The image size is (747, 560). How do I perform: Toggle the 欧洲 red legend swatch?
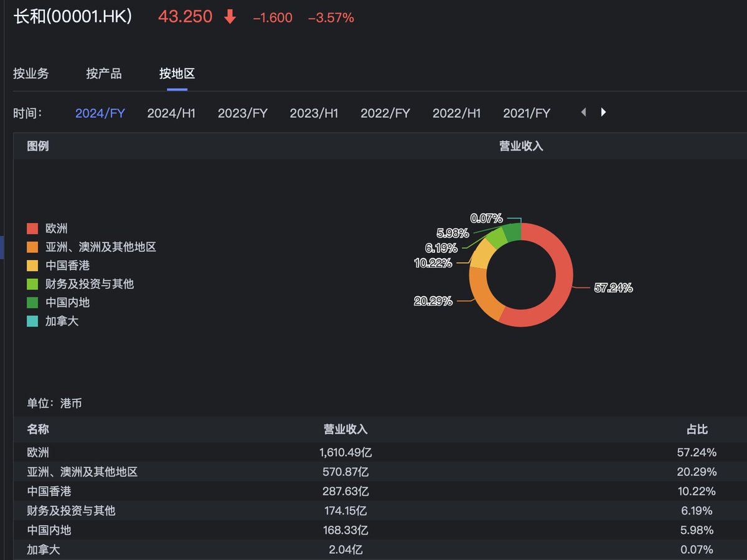click(x=33, y=228)
